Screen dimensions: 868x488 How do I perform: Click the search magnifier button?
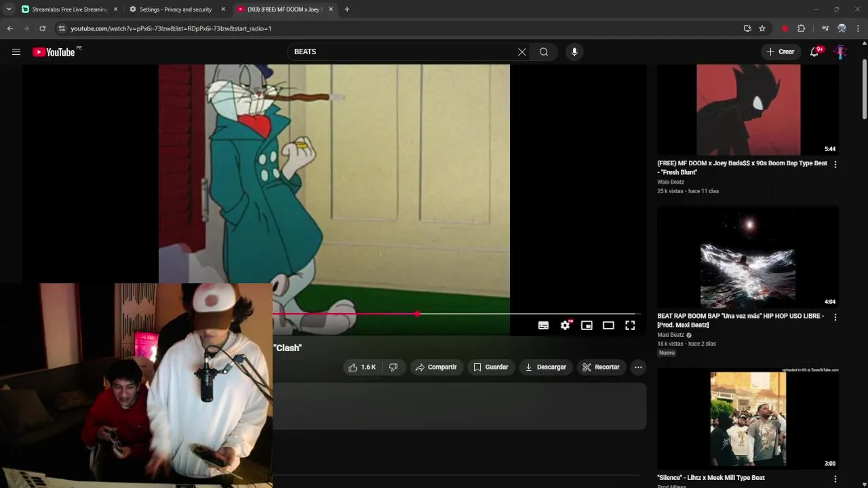(544, 52)
